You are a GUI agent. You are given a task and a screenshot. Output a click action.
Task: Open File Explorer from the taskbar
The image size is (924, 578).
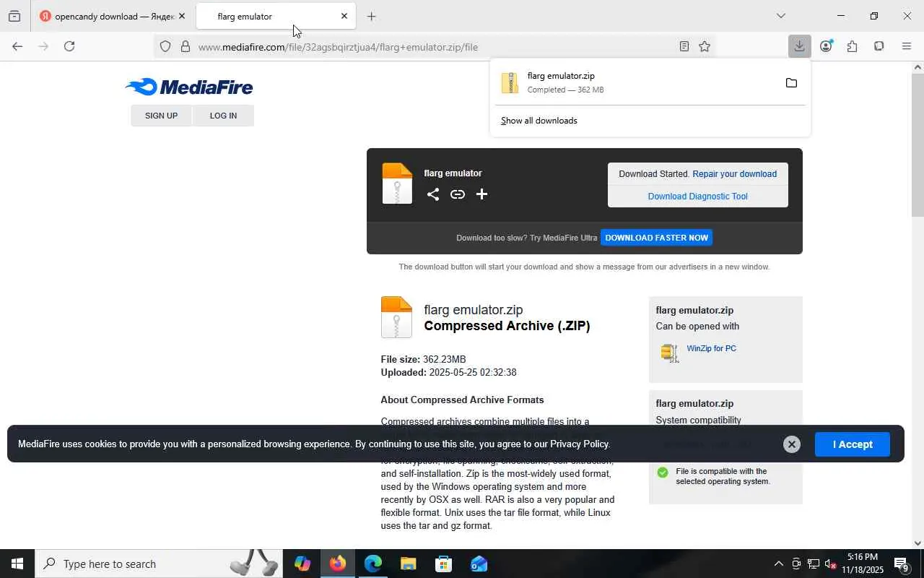[x=409, y=564]
